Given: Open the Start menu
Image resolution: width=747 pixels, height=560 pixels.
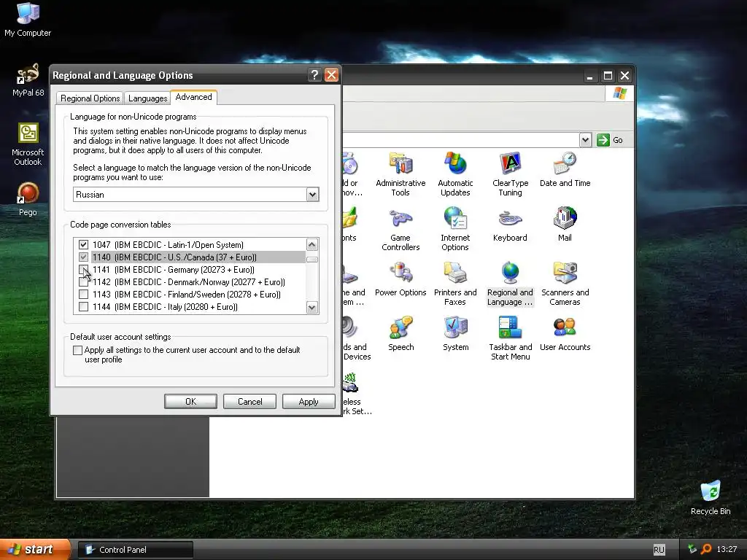Looking at the screenshot, I should click(x=35, y=549).
